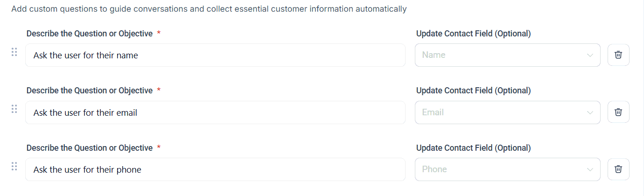This screenshot has width=644, height=196.
Task: Delete the email question row
Action: 618,112
